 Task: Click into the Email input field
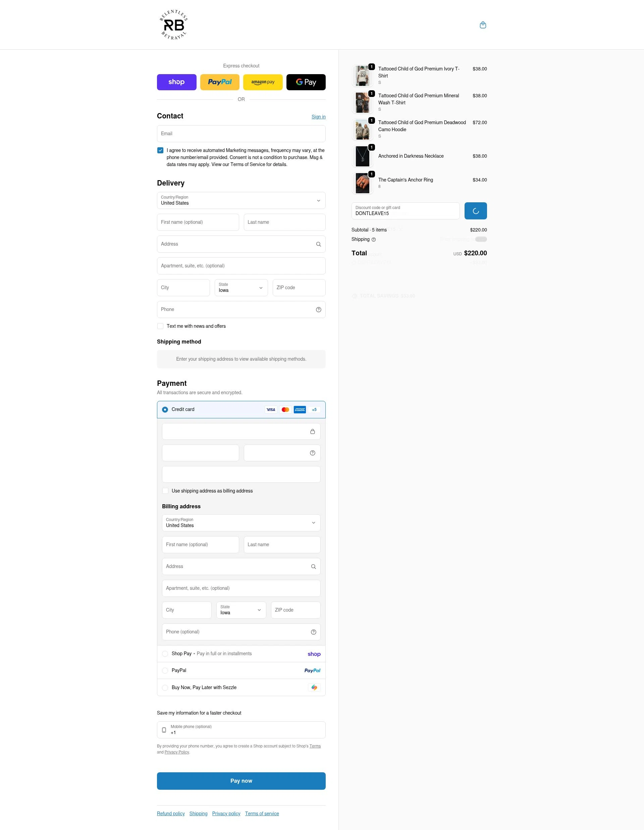[x=241, y=134]
